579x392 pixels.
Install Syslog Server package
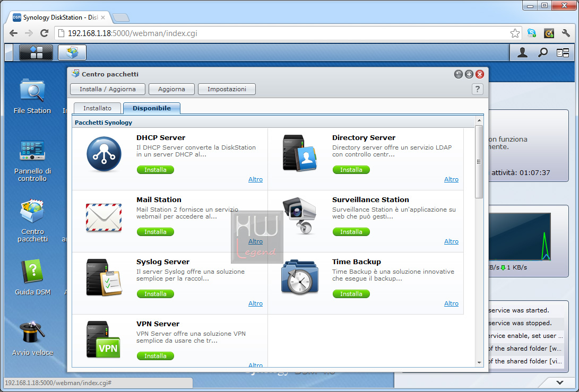click(x=155, y=294)
